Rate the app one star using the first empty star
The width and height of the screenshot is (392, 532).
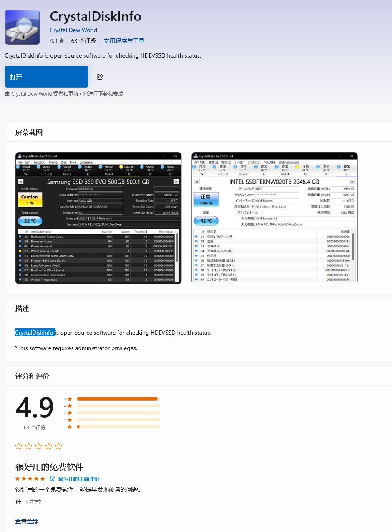click(18, 446)
